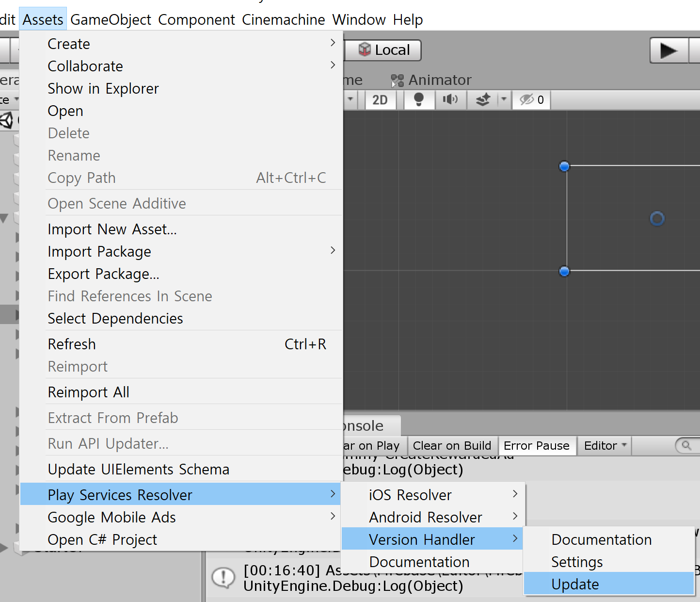This screenshot has height=602, width=700.
Task: Expand the Create submenu
Action: point(181,44)
